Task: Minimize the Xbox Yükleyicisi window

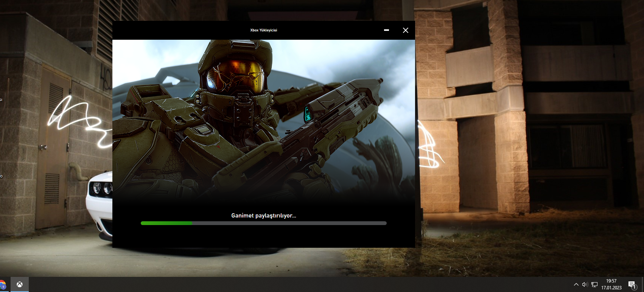Action: [x=386, y=30]
